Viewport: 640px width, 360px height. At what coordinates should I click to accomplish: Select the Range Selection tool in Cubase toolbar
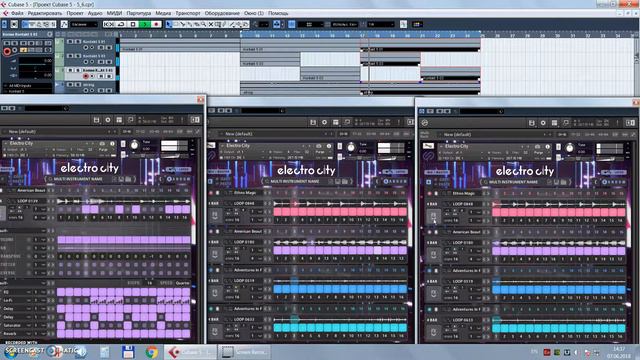pyautogui.click(x=176, y=24)
